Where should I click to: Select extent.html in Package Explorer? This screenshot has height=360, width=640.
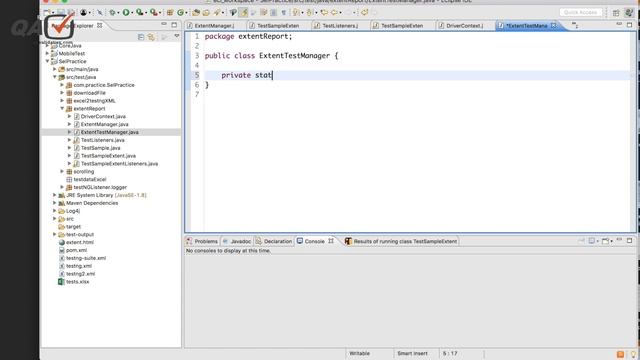pyautogui.click(x=80, y=242)
